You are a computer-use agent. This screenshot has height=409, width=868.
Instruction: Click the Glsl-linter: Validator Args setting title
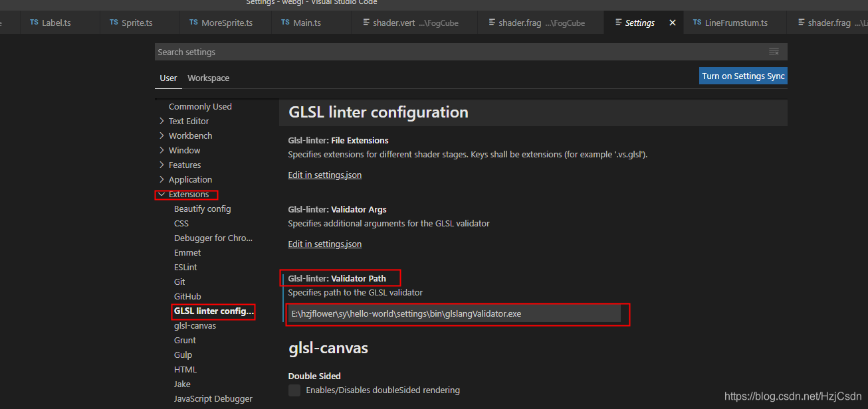pos(337,209)
